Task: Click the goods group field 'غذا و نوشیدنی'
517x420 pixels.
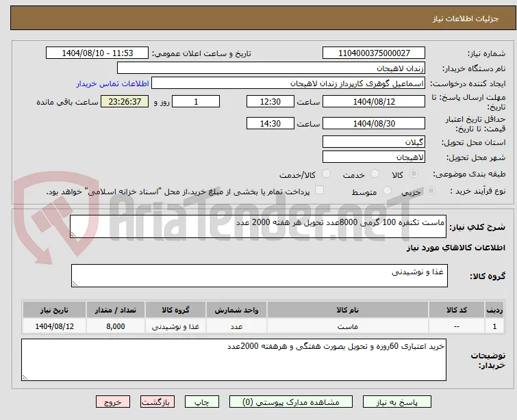Action: click(260, 276)
